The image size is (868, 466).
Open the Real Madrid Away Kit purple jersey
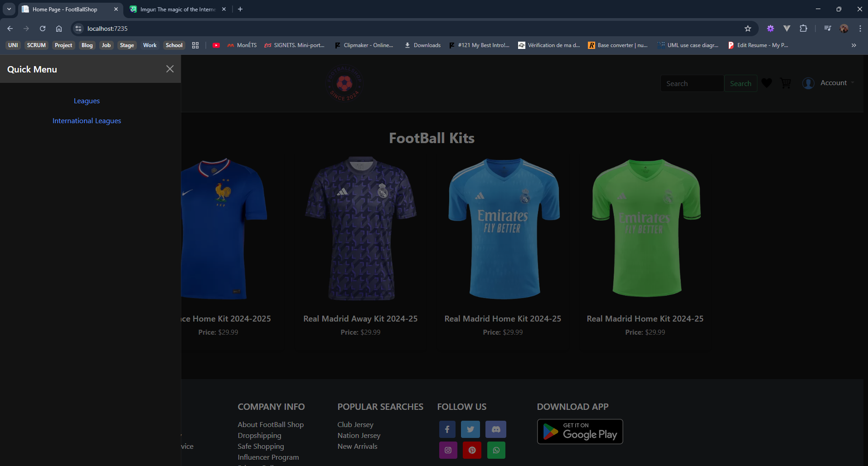click(361, 229)
